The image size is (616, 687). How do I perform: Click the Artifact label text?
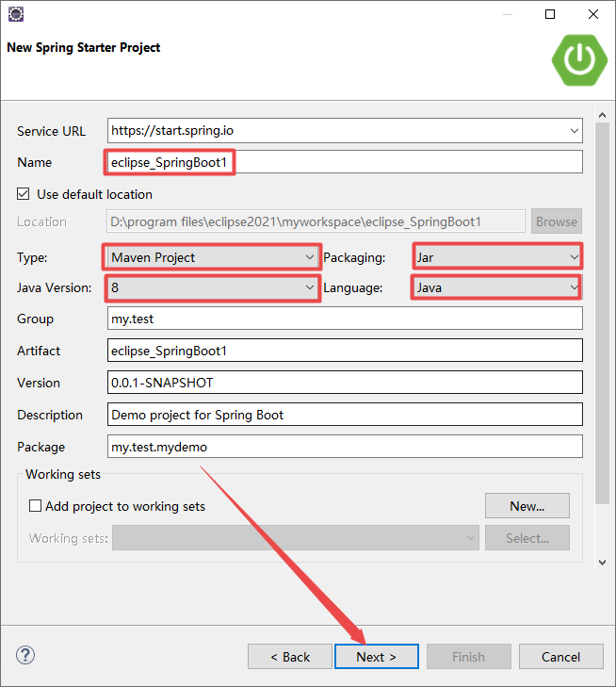(39, 351)
